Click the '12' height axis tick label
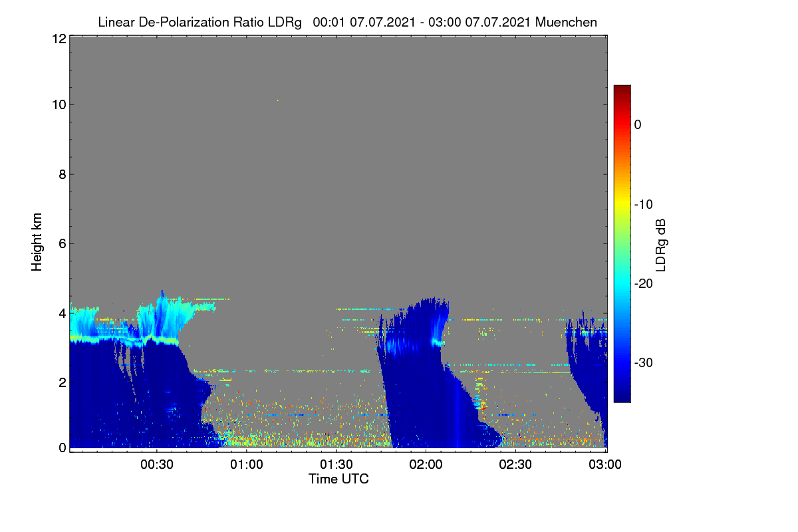The height and width of the screenshot is (532, 798). point(58,39)
